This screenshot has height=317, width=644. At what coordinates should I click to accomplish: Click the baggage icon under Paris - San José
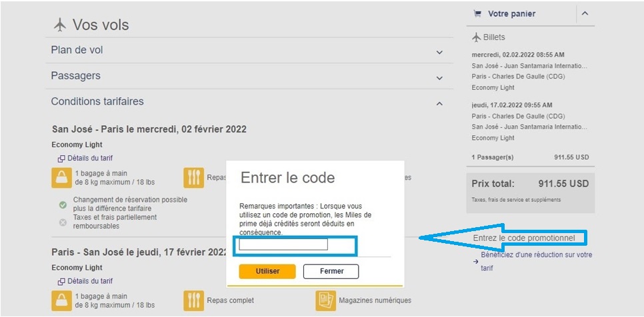[61, 300]
